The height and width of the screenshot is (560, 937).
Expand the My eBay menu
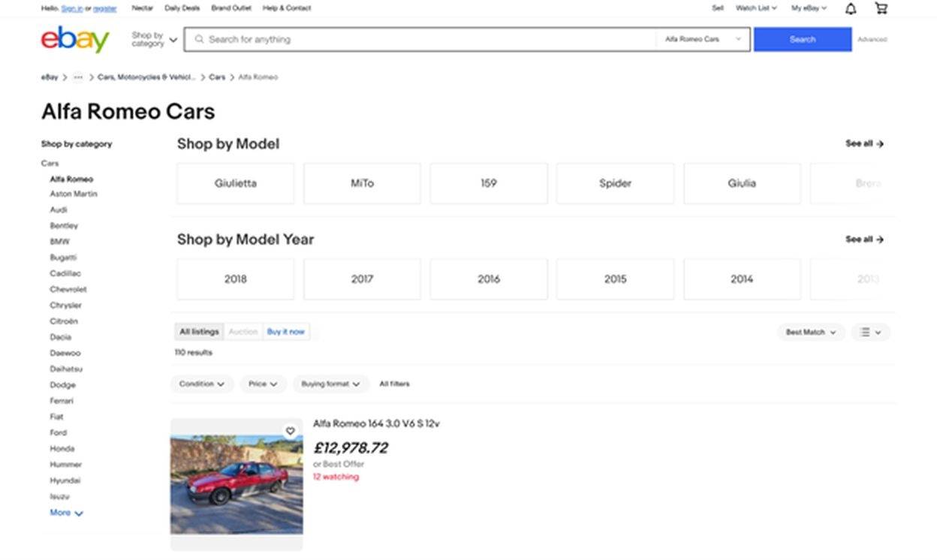[809, 8]
